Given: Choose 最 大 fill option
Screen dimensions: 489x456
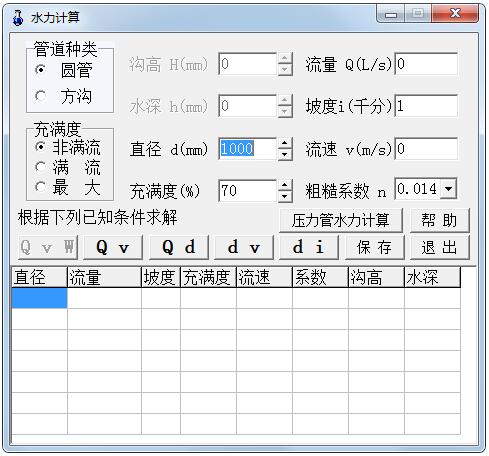Looking at the screenshot, I should point(40,187).
